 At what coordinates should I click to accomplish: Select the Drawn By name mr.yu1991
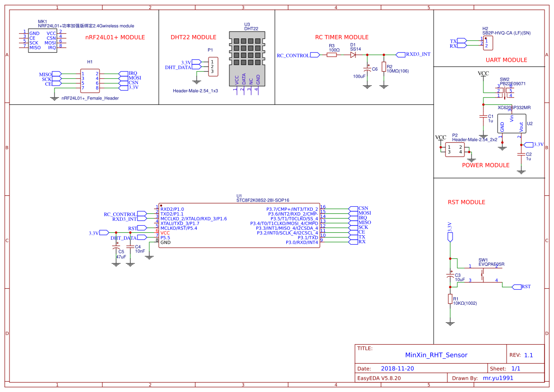tap(498, 378)
